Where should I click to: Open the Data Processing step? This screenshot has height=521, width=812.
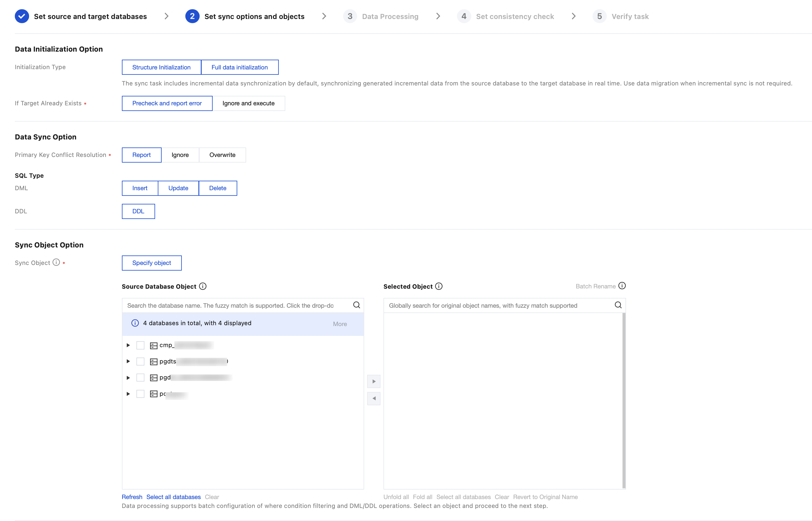(x=390, y=16)
